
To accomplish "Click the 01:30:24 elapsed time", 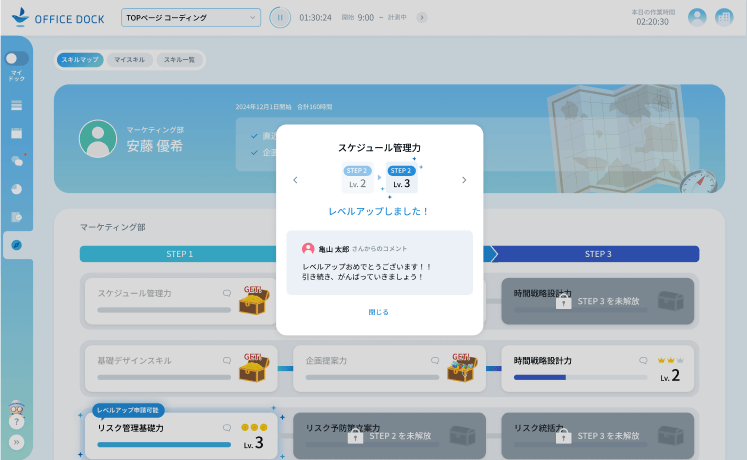I will click(315, 18).
